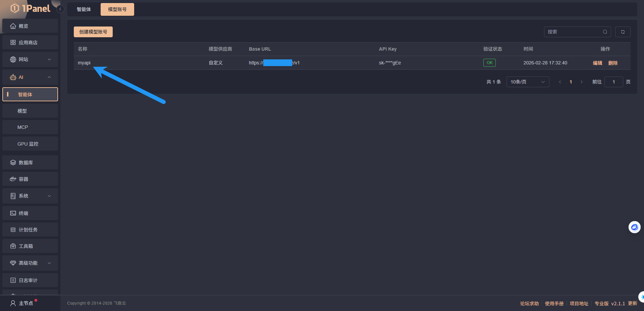Open the floating assistant chat icon
This screenshot has width=644, height=311.
[x=634, y=227]
